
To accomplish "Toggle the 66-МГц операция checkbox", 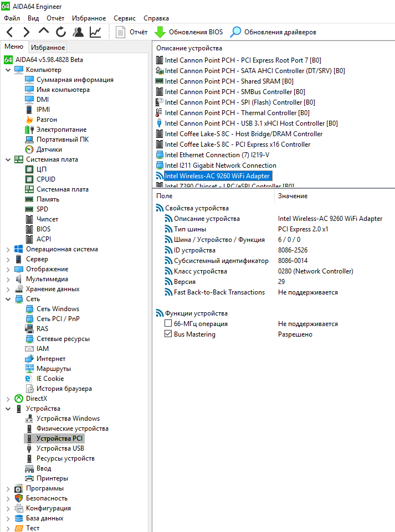I will point(168,323).
